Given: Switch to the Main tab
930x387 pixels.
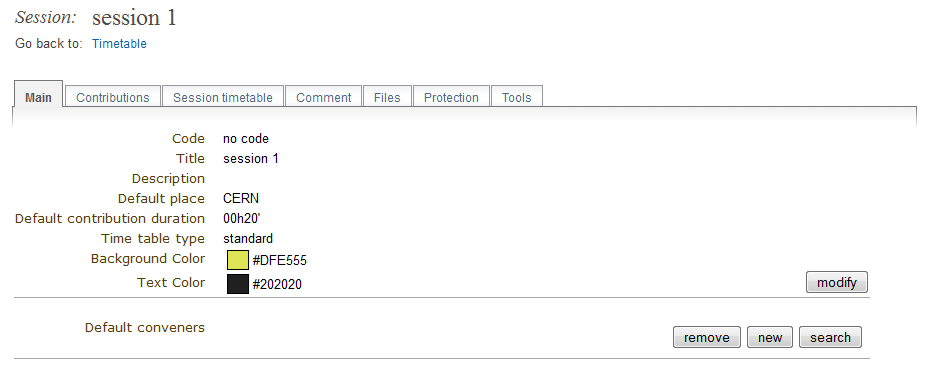Looking at the screenshot, I should [x=38, y=97].
